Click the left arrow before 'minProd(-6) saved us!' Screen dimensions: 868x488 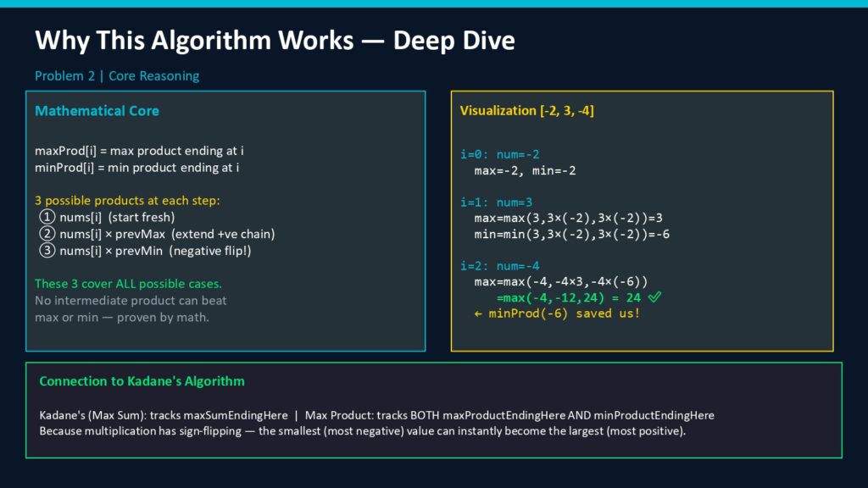[x=479, y=313]
